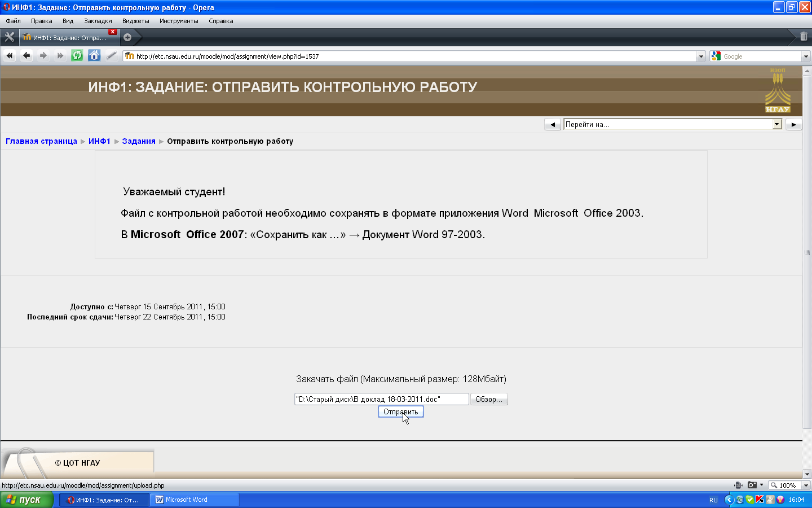Open the closed tabs trash icon
Viewport: 812px width, 508px height.
click(x=804, y=37)
